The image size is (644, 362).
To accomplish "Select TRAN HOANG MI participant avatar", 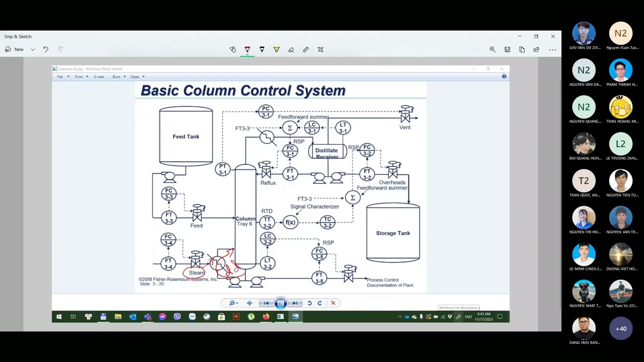I will (x=621, y=107).
